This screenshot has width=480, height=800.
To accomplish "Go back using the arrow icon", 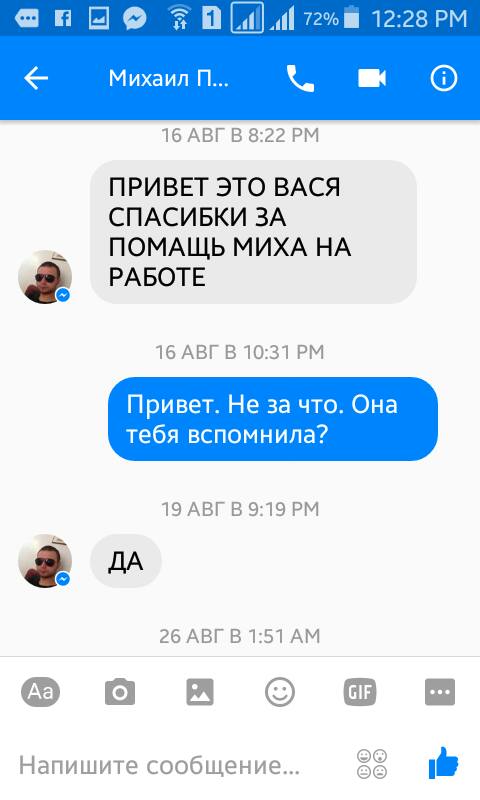I will coord(36,79).
